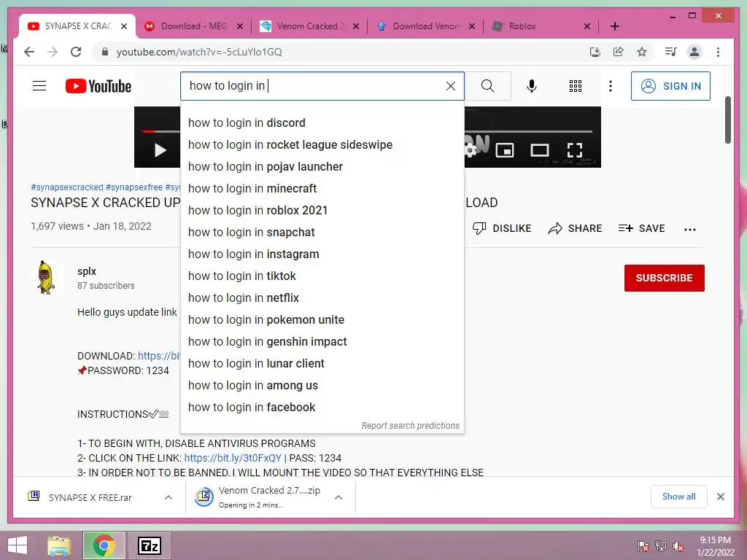The height and width of the screenshot is (560, 747).
Task: Open YouTube settings three-dot menu
Action: coord(611,86)
